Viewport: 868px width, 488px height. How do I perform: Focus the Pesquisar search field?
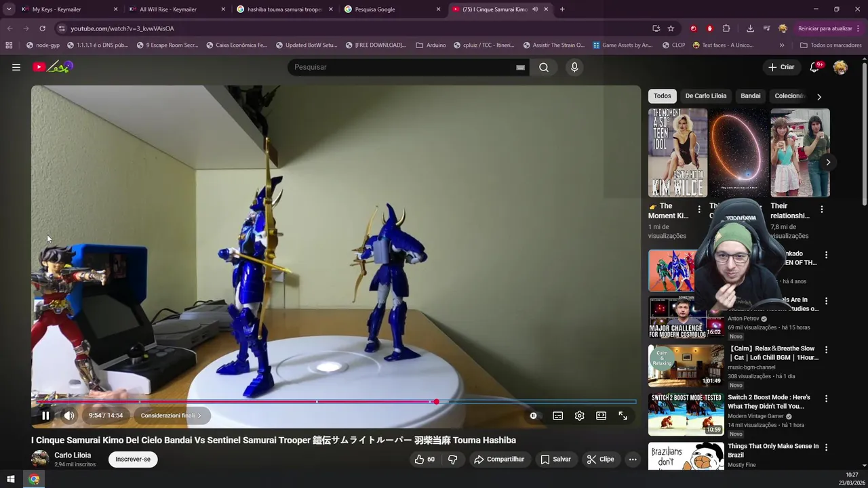click(403, 67)
